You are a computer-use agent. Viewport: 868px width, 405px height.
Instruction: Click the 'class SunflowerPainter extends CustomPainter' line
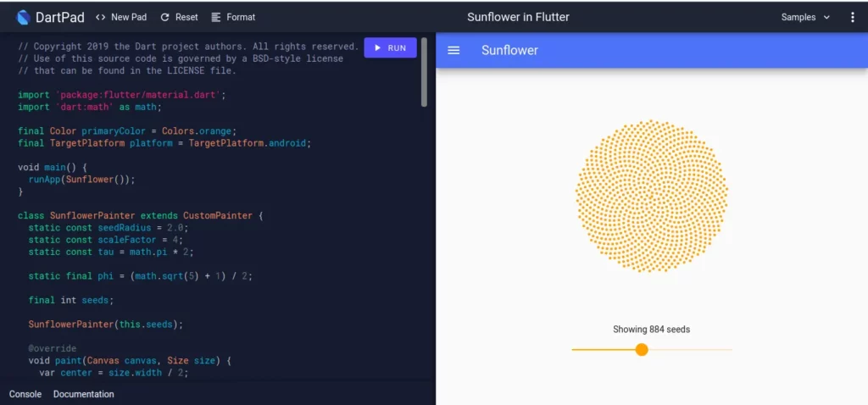pos(141,216)
